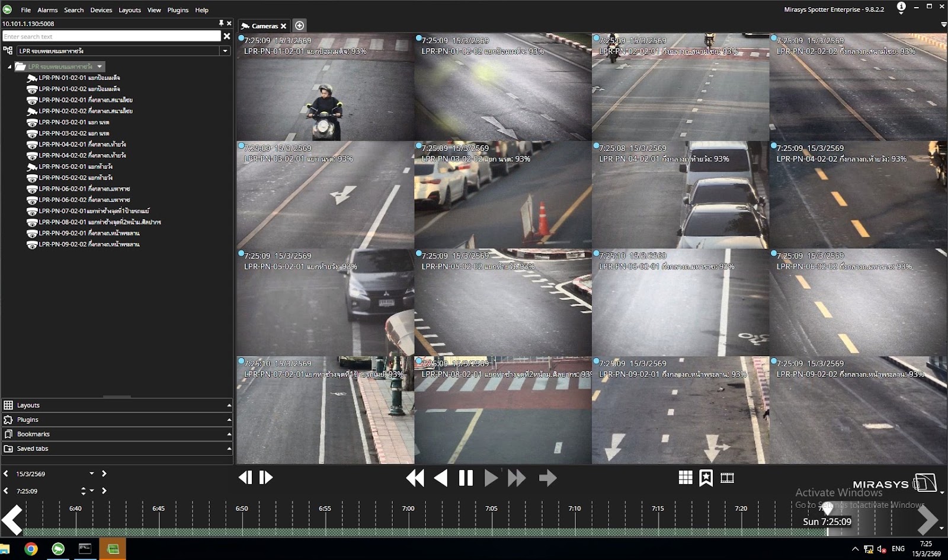The image size is (948, 560).
Task: Click the hierarchy tree icon beside profile dropdown
Action: 8,51
